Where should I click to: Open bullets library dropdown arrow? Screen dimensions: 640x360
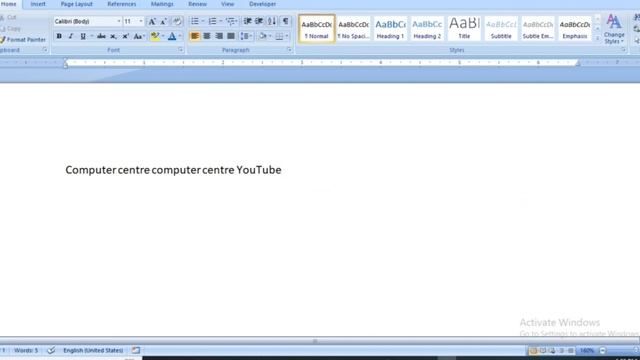click(x=203, y=21)
